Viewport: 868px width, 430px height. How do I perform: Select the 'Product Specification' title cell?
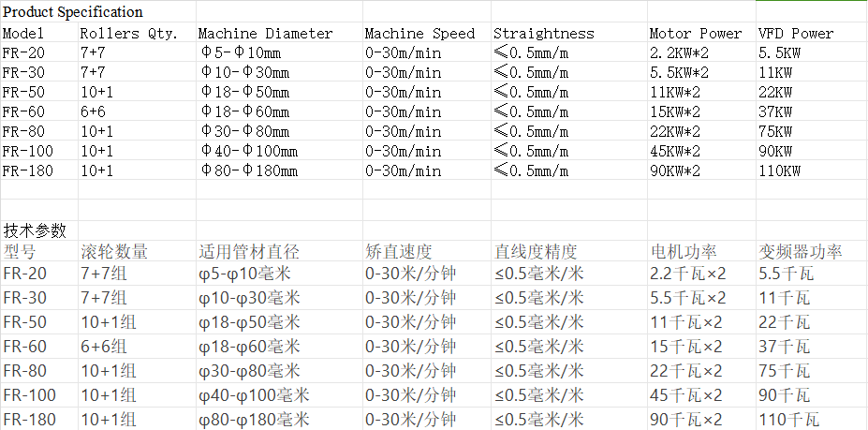[73, 12]
